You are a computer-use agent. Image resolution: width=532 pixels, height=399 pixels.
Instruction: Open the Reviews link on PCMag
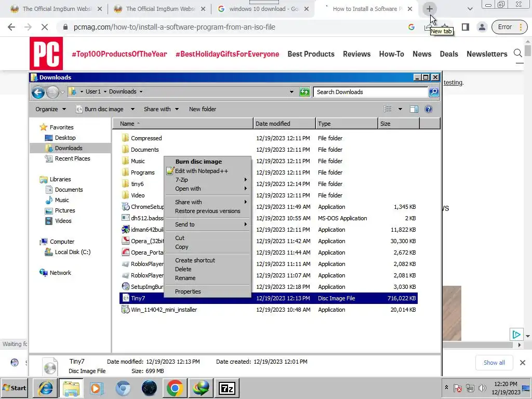356,54
